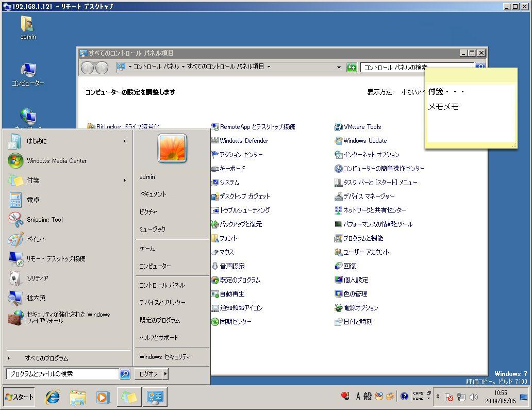Select コントロール パネル in Start menu

pos(162,285)
